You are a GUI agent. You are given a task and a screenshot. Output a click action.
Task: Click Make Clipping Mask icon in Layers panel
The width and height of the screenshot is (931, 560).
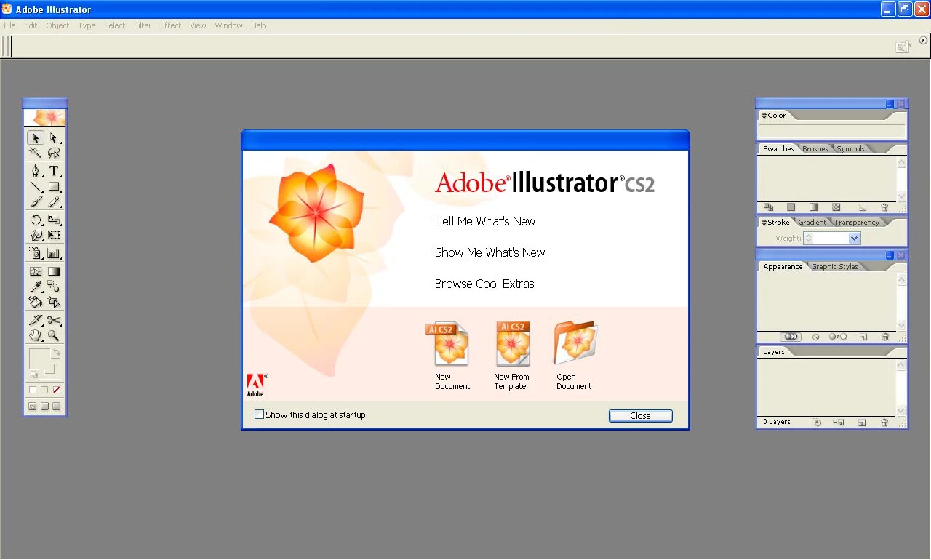(817, 422)
